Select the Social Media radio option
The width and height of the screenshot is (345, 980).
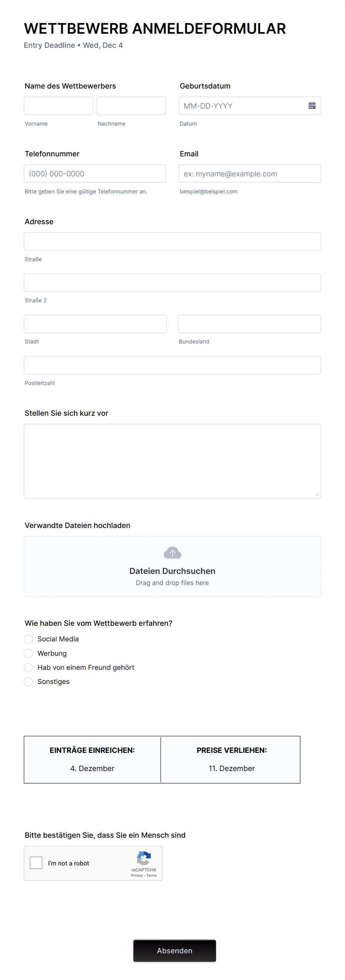tap(28, 639)
